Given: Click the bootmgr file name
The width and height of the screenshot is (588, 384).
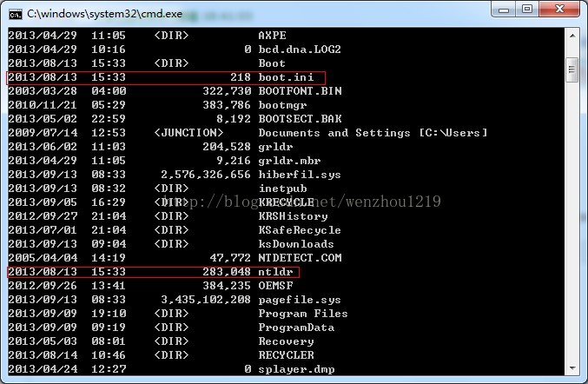Looking at the screenshot, I should pyautogui.click(x=282, y=105).
